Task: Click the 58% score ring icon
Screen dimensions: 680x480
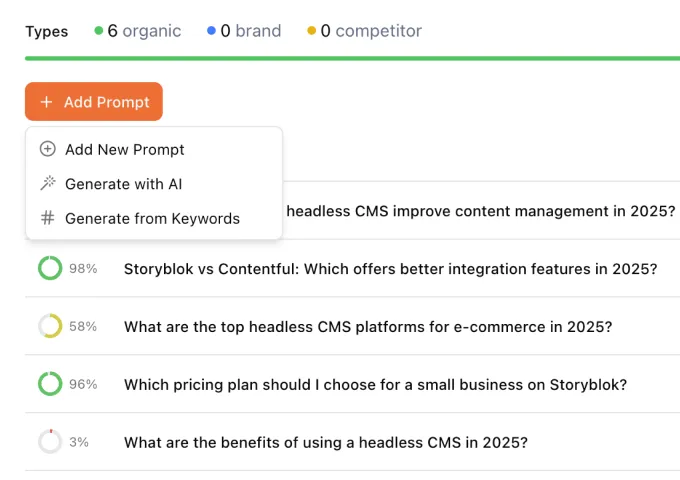Action: pos(50,326)
